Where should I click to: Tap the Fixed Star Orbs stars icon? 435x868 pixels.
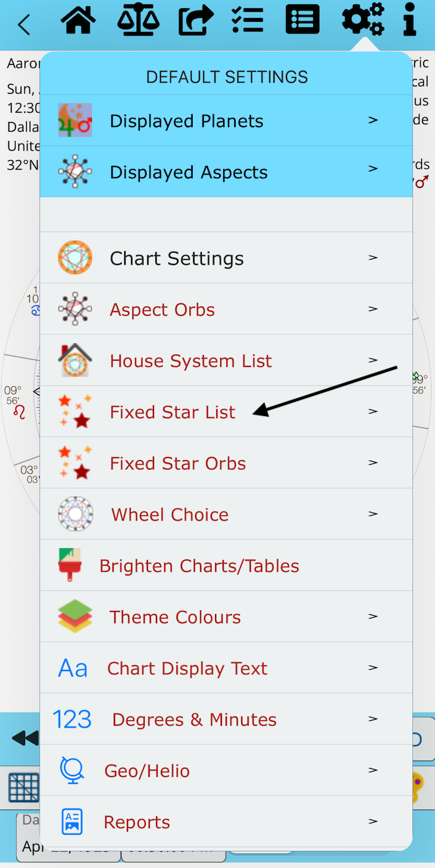click(75, 463)
